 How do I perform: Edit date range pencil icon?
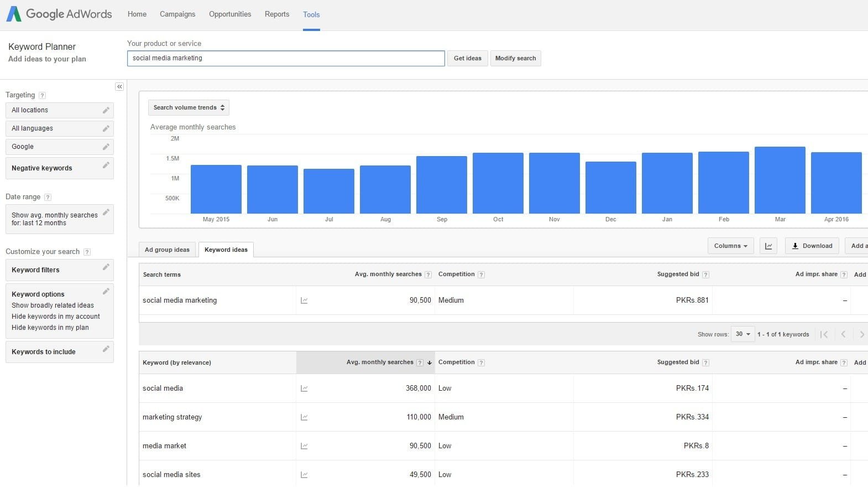pyautogui.click(x=106, y=212)
